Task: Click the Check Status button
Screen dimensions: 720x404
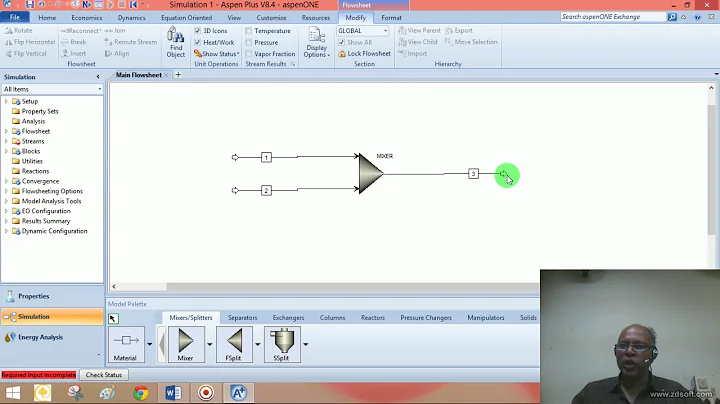Action: coord(104,375)
